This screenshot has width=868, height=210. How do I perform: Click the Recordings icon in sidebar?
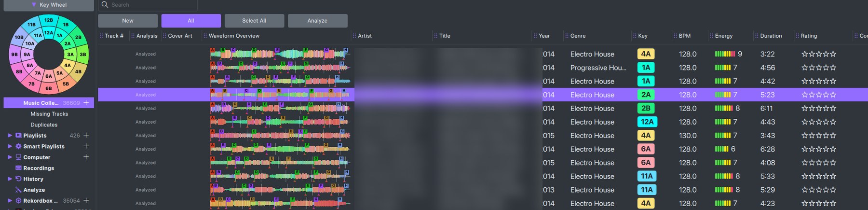[x=18, y=168]
